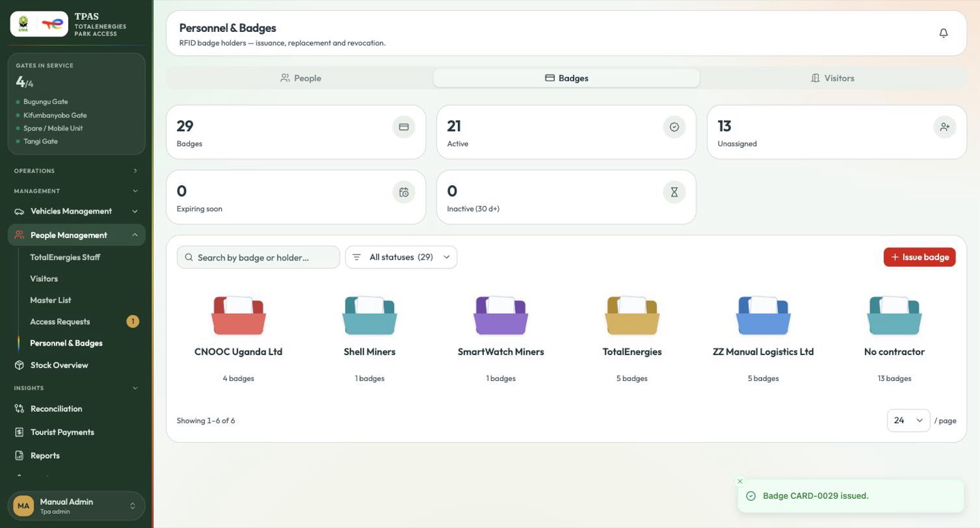Collapse the People Management submenu chevron
980x528 pixels.
[135, 235]
